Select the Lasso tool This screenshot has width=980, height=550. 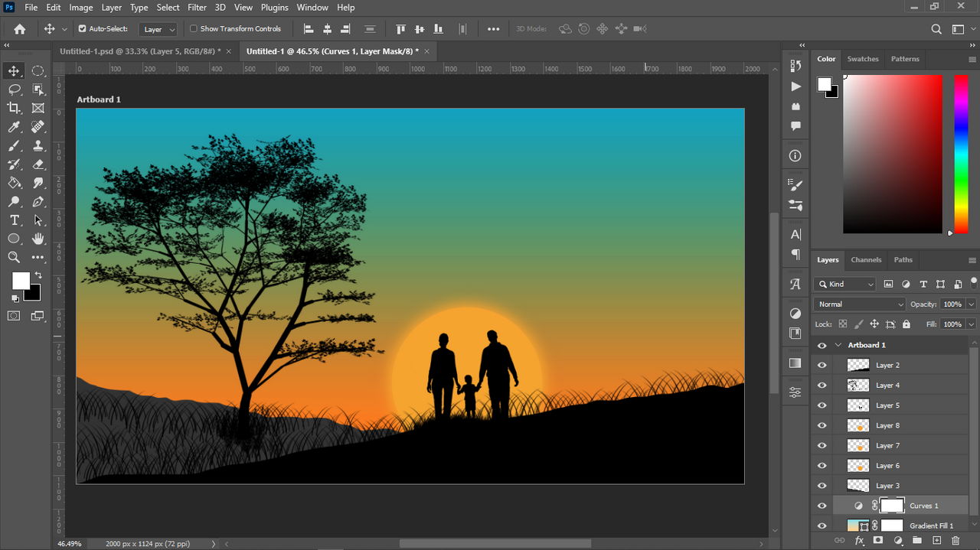click(x=14, y=89)
